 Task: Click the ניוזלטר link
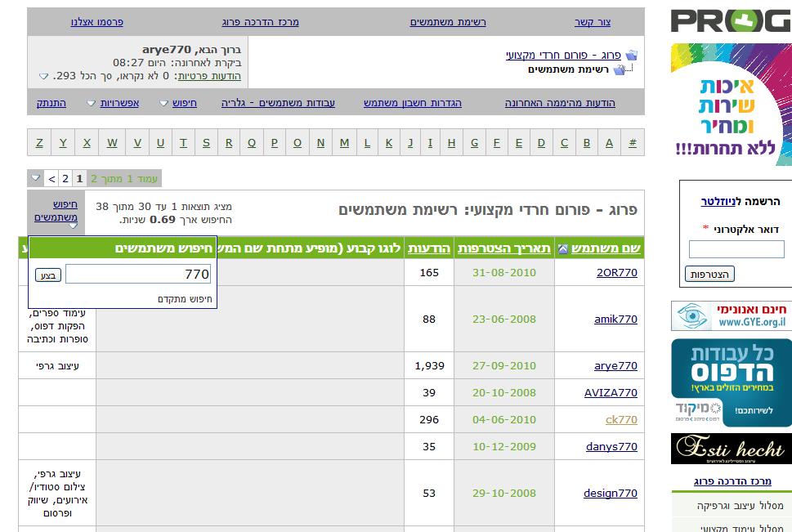[x=718, y=202]
